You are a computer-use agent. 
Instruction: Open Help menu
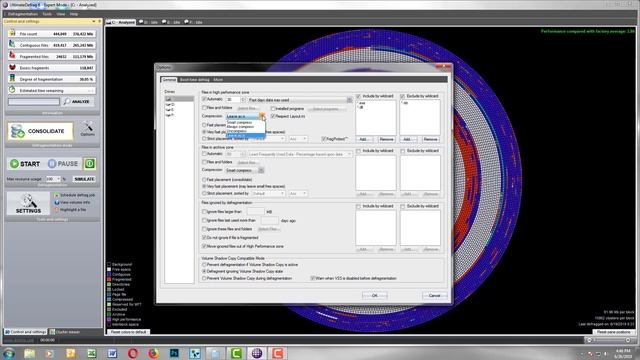coord(74,14)
